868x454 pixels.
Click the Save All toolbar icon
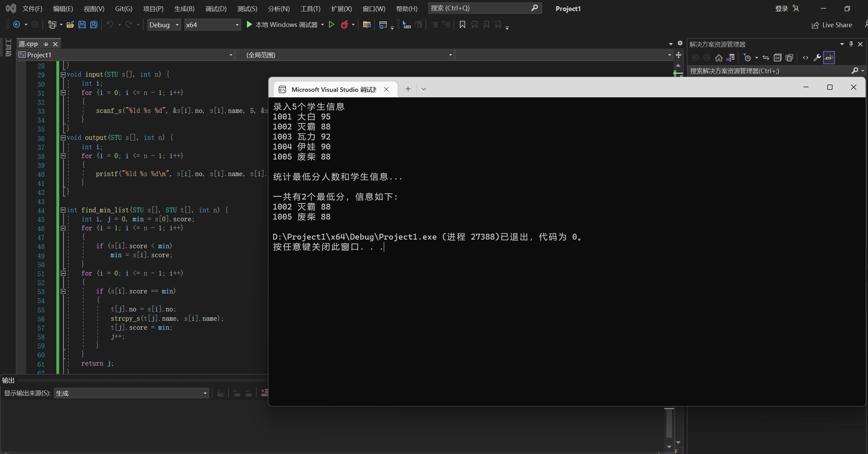click(x=94, y=25)
